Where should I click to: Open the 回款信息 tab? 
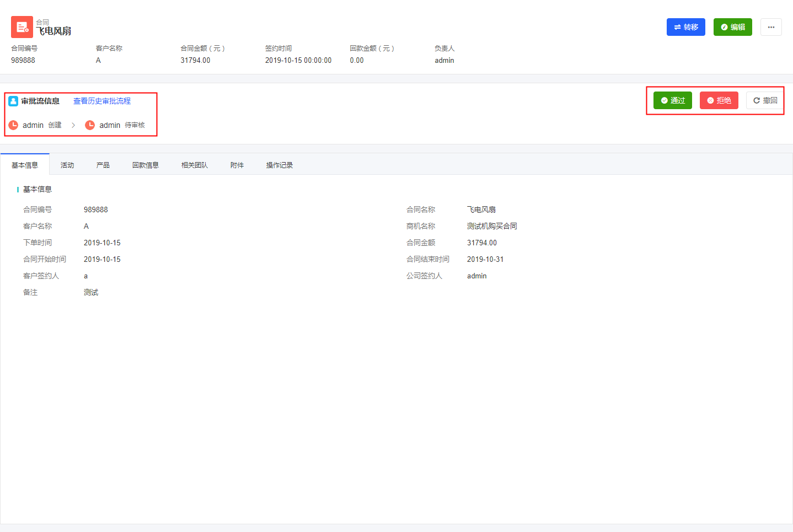click(146, 165)
